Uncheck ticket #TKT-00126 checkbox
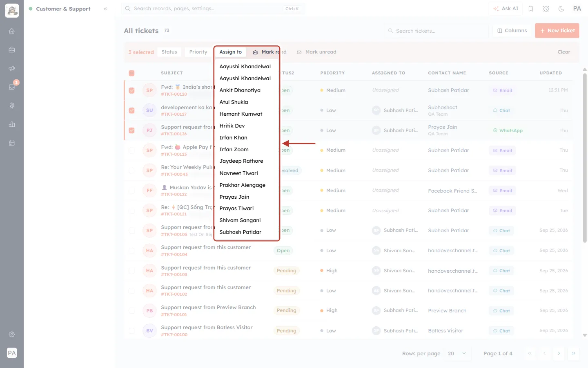This screenshot has width=588, height=368. (x=131, y=130)
